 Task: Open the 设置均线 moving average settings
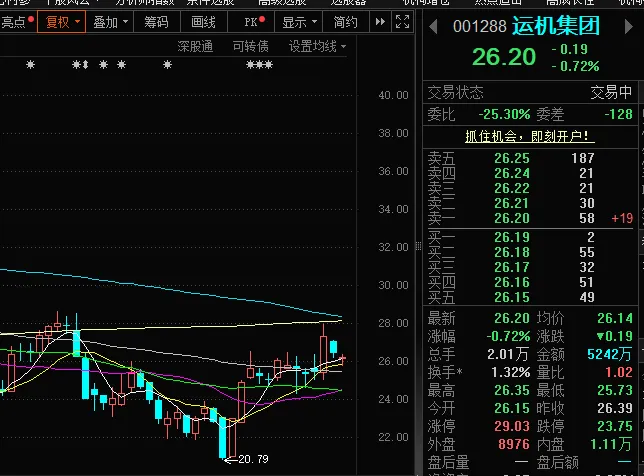click(x=317, y=46)
